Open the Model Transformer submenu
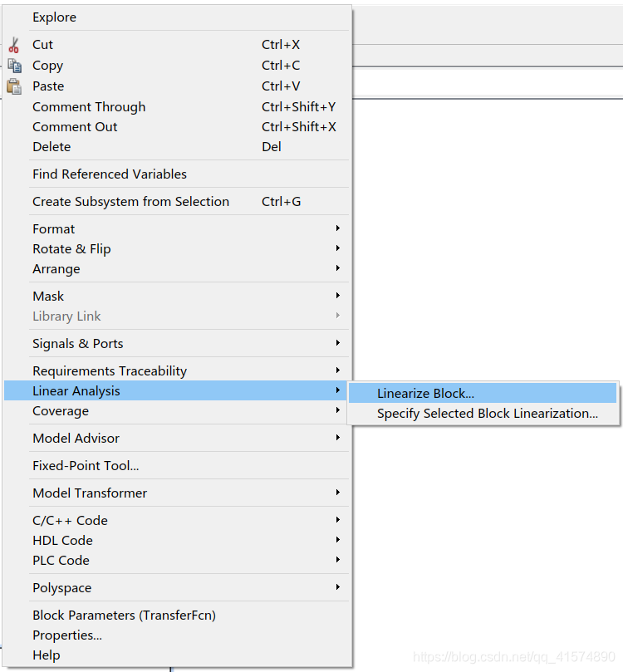 [x=178, y=493]
